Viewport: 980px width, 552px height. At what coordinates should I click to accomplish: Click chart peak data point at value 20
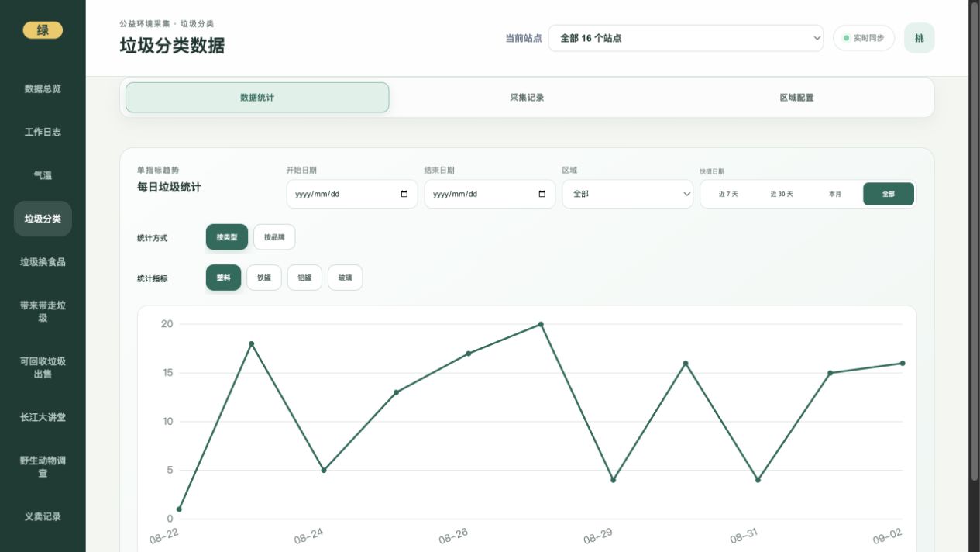click(541, 324)
